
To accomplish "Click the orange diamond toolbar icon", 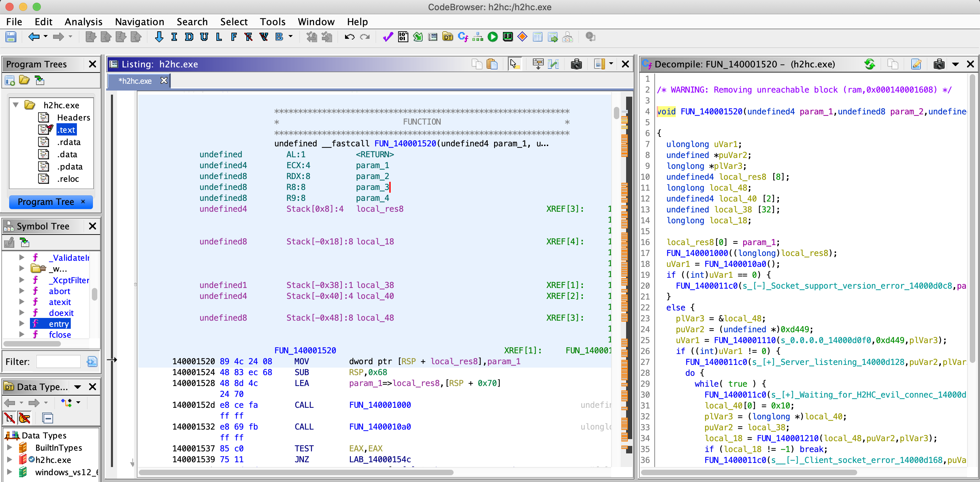I will [x=522, y=37].
